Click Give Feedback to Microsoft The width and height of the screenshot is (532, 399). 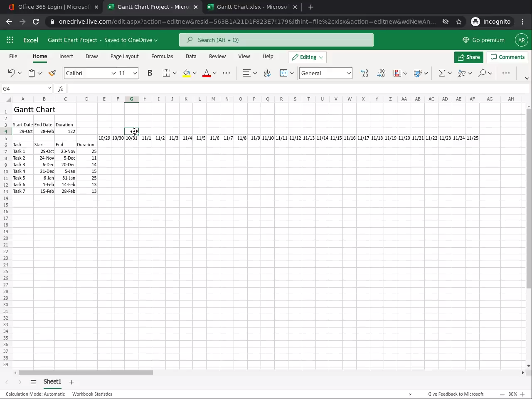coord(456,394)
